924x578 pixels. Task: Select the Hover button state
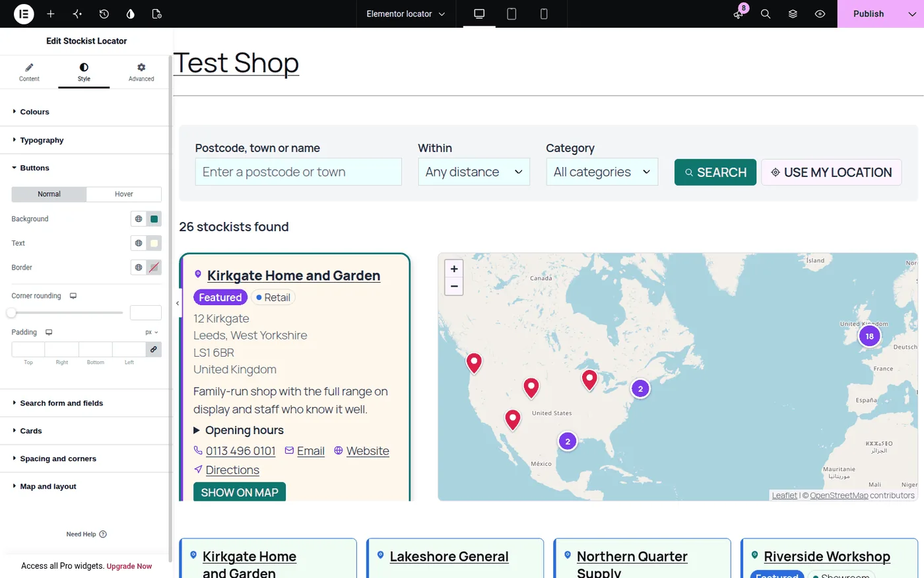pyautogui.click(x=124, y=194)
